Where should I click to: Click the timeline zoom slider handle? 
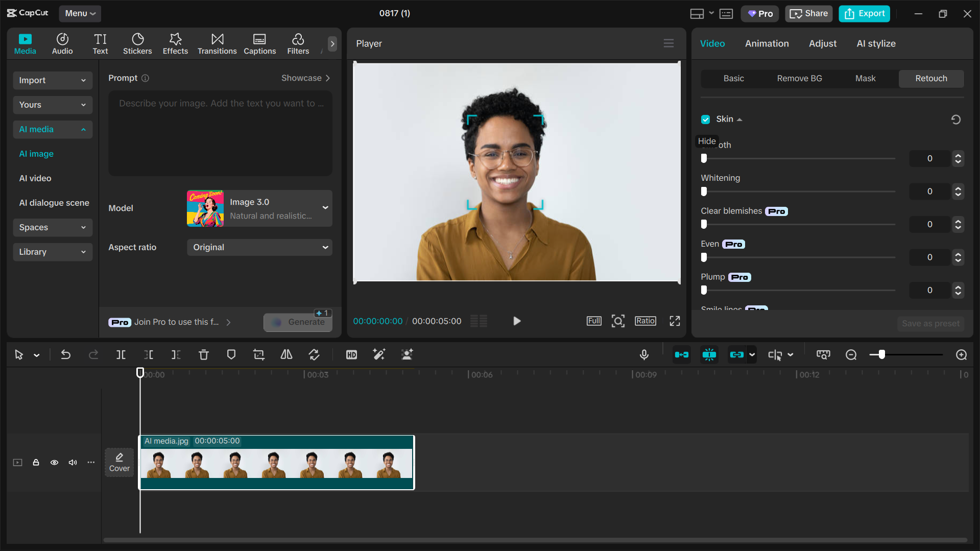point(881,354)
